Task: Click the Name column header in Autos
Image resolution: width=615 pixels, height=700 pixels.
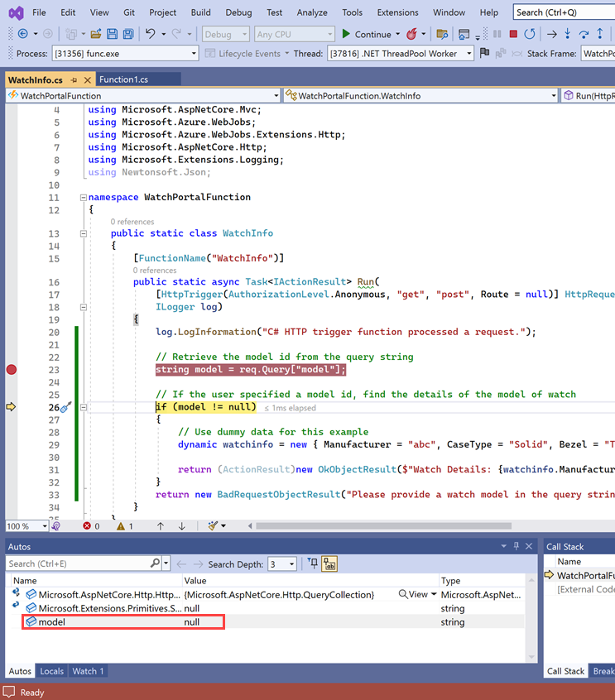Action: click(96, 580)
